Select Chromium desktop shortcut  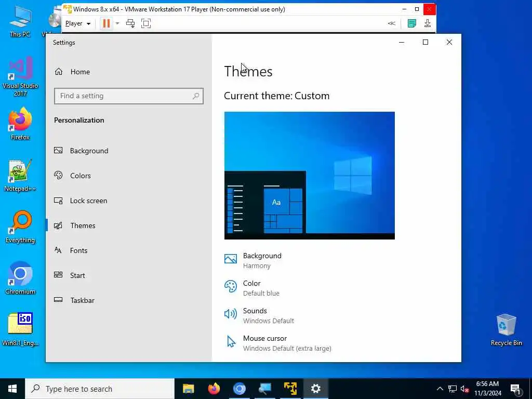pos(20,278)
